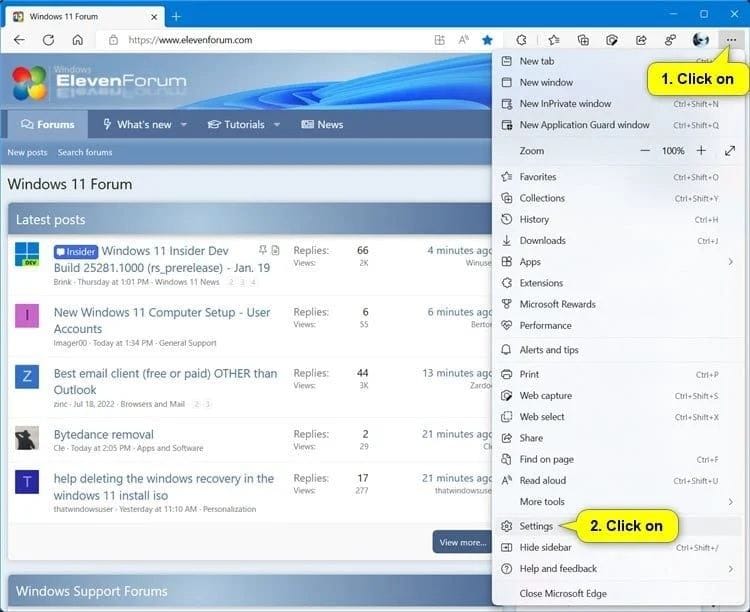Open Alerts and tips
This screenshot has width=750, height=612.
tap(618, 350)
